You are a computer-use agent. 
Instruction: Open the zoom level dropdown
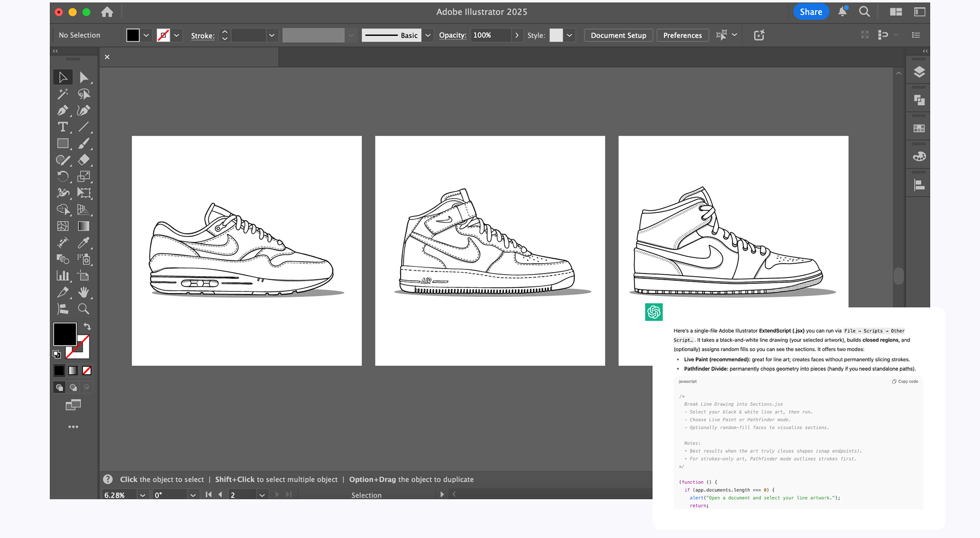[142, 495]
